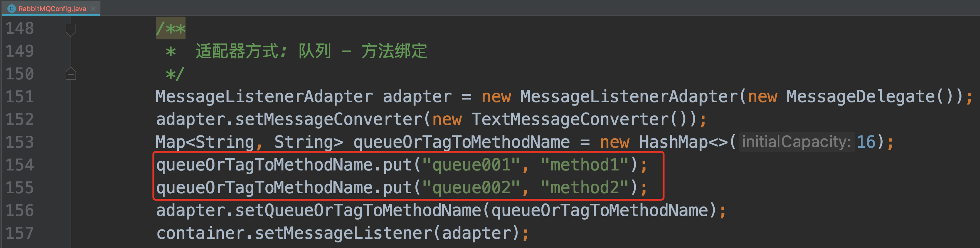Viewport: 980px width, 248px height.
Task: Collapse fold marker at line 150
Action: 71,73
